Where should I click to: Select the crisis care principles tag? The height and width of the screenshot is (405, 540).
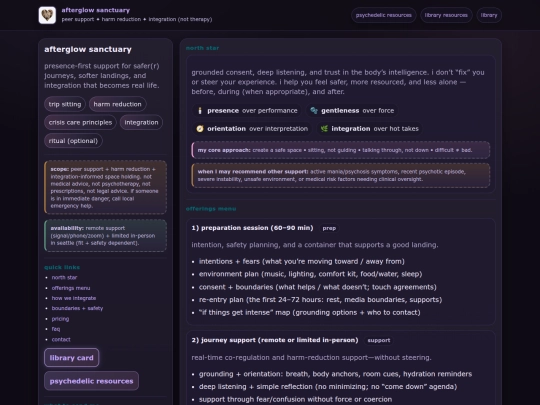[x=80, y=123]
